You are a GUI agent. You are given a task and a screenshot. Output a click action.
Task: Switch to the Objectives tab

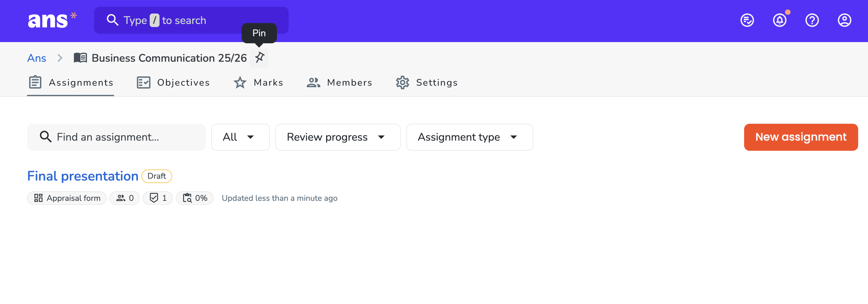(173, 83)
